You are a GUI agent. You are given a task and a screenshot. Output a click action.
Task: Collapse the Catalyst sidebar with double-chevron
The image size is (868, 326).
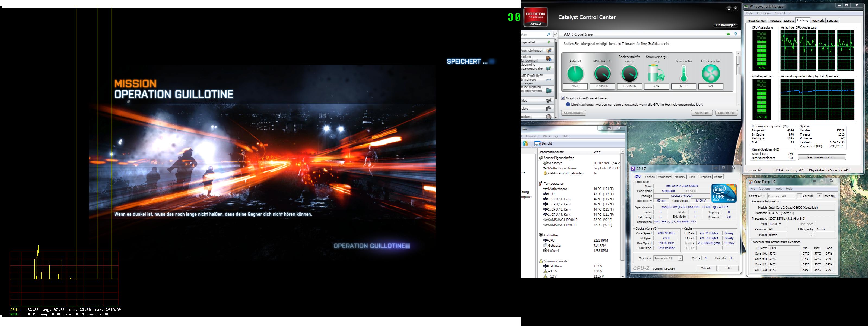tap(555, 35)
